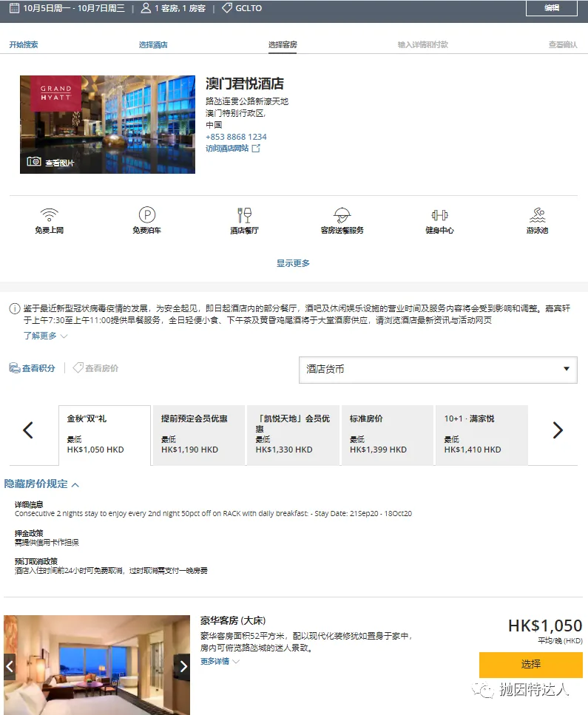
Task: Click the room service 客房送餐服务 icon
Action: pyautogui.click(x=342, y=214)
